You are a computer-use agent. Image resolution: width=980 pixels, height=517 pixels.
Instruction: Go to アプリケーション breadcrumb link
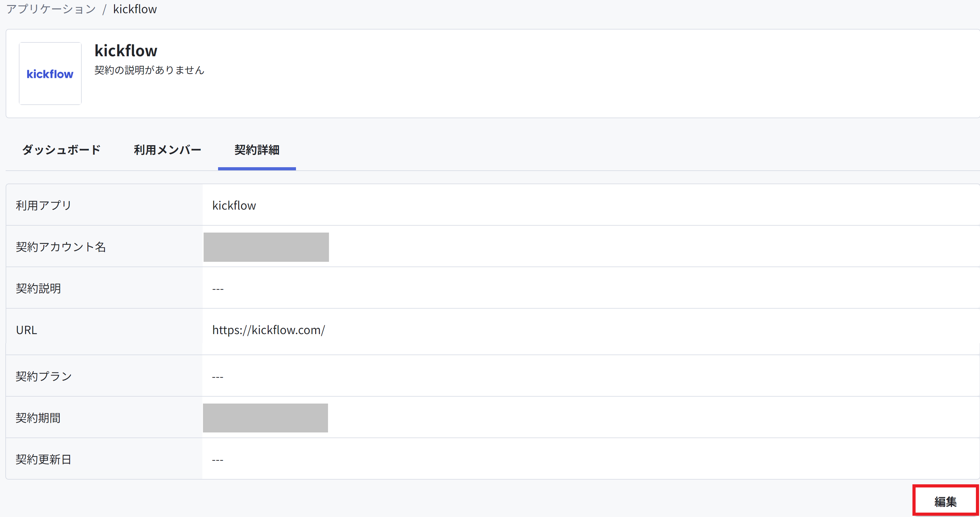(x=51, y=9)
